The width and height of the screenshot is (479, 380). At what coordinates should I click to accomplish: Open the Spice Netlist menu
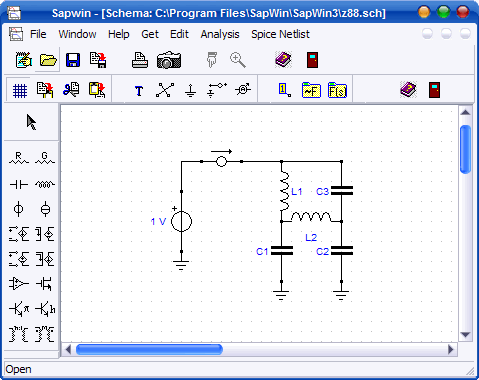click(280, 34)
